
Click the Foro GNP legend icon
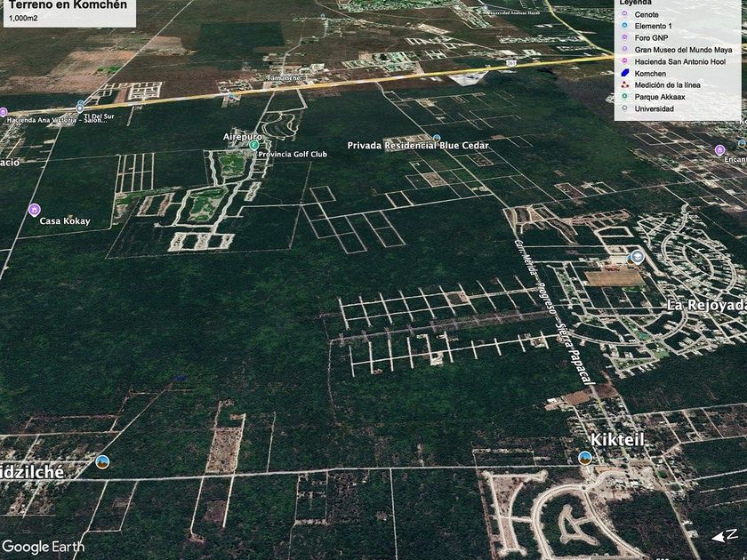click(625, 37)
